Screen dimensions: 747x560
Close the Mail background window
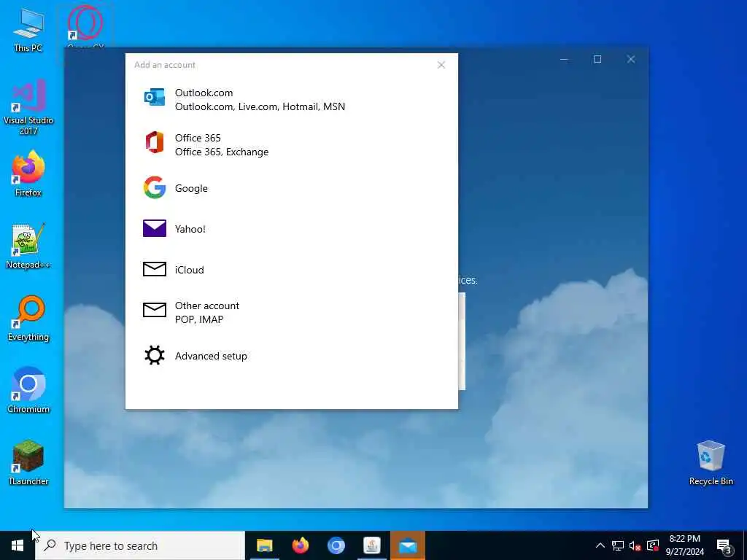[631, 59]
